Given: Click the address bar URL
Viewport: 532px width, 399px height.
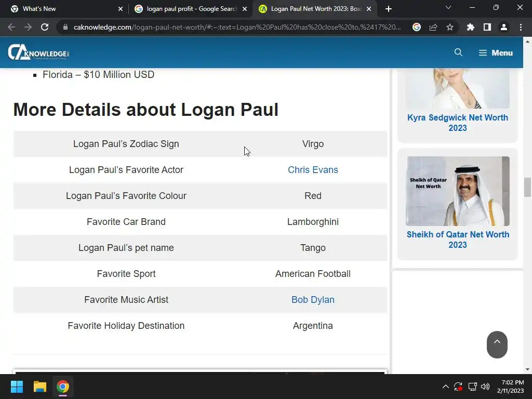Looking at the screenshot, I should click(x=237, y=27).
